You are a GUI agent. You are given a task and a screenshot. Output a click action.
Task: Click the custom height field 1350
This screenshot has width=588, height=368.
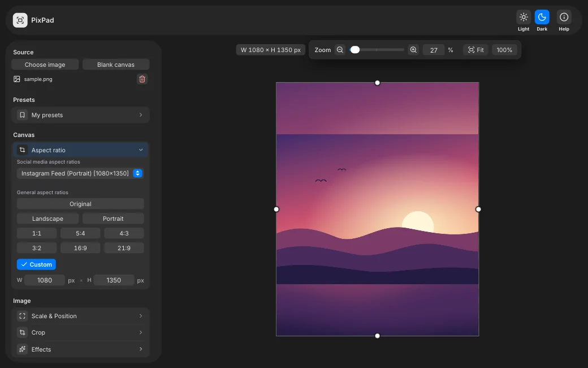(x=114, y=280)
